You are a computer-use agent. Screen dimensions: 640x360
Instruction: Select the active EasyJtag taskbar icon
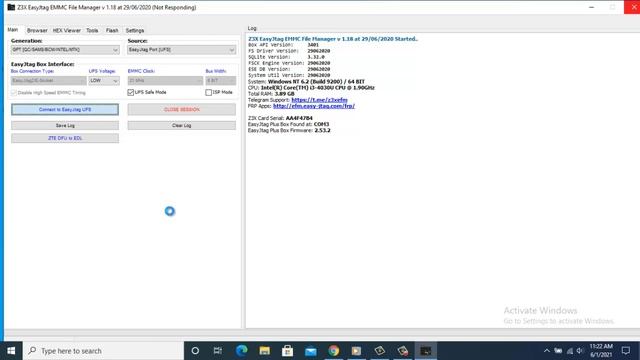tap(426, 351)
